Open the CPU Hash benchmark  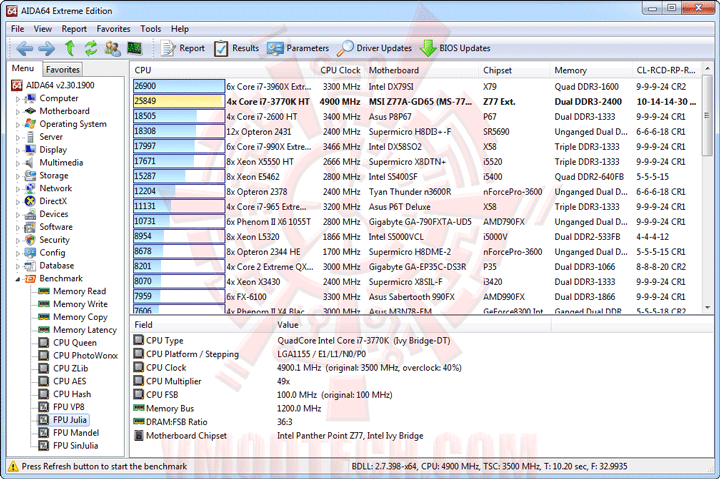(x=65, y=394)
